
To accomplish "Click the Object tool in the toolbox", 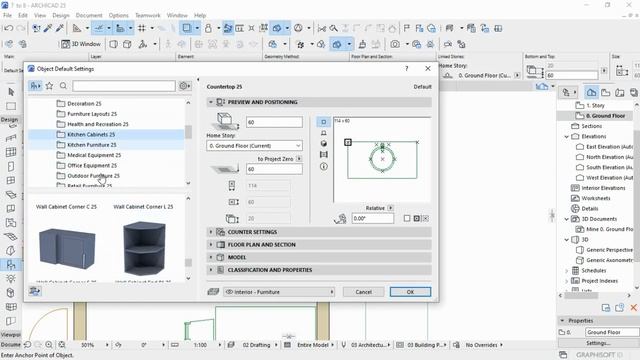I will click(11, 264).
